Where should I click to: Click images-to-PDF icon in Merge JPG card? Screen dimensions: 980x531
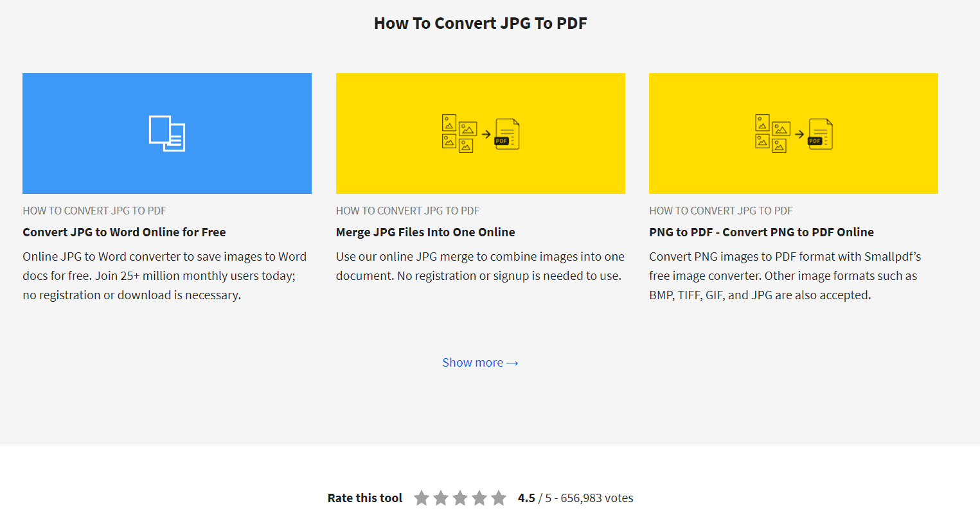pos(481,134)
